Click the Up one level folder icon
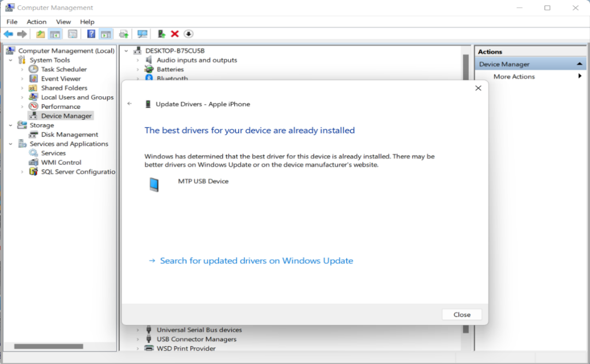Screen dimensions: 590x364 (40, 34)
